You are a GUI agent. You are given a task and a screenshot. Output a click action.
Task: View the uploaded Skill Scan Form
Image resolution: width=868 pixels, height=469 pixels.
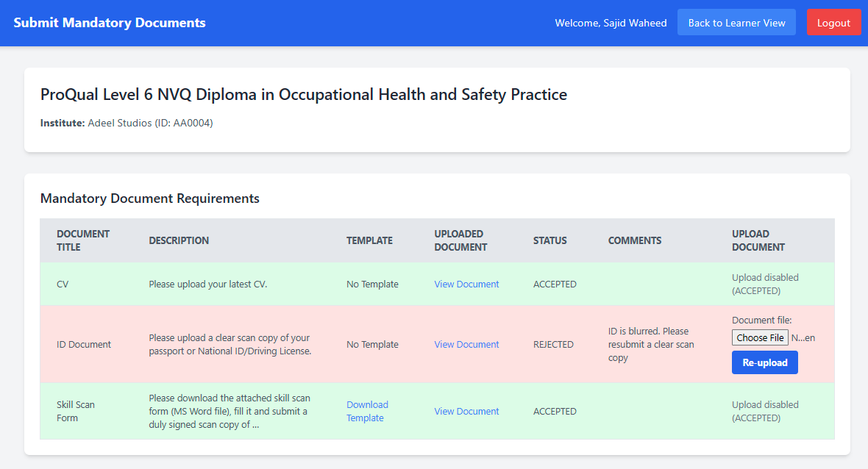coord(466,411)
